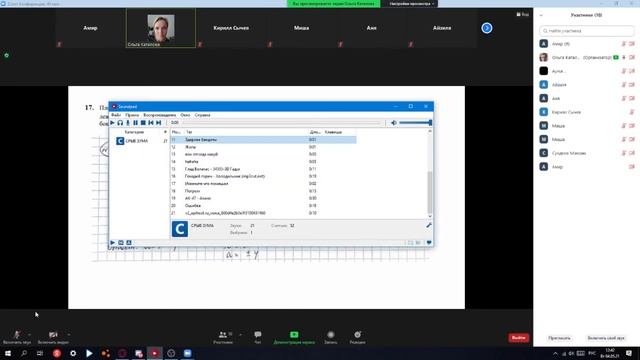Select the Айжан gallery tile
640x360 pixels.
point(442,28)
